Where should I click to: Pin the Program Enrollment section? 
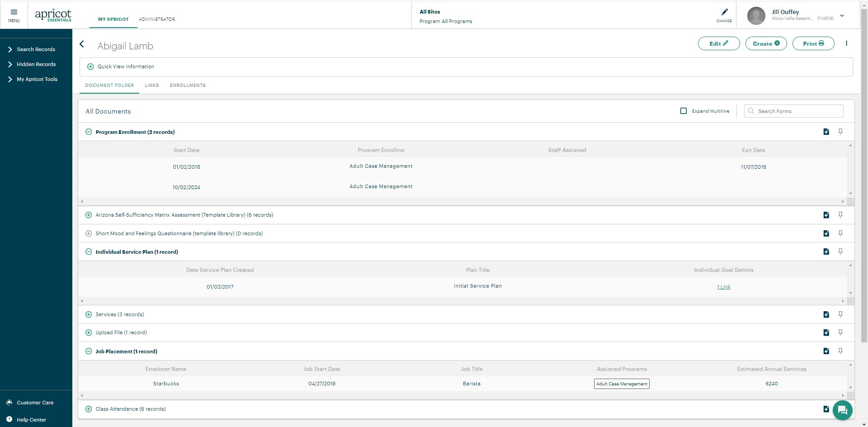(x=840, y=132)
